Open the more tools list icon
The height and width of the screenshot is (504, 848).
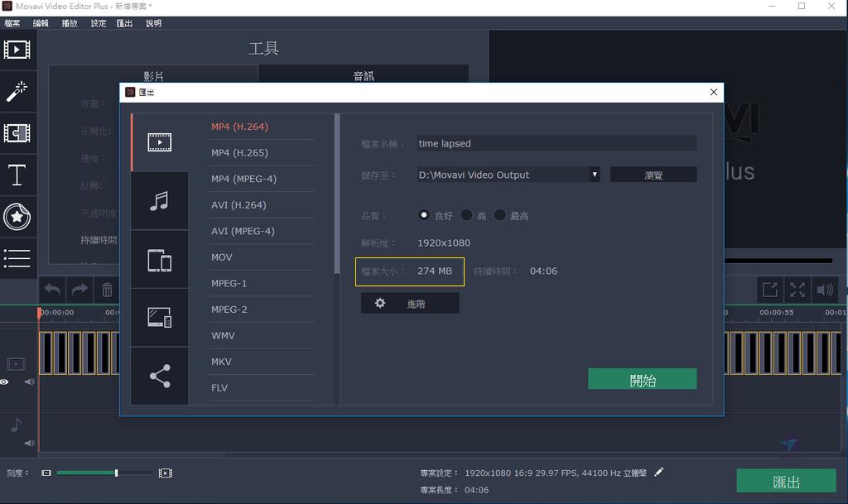coord(17,258)
